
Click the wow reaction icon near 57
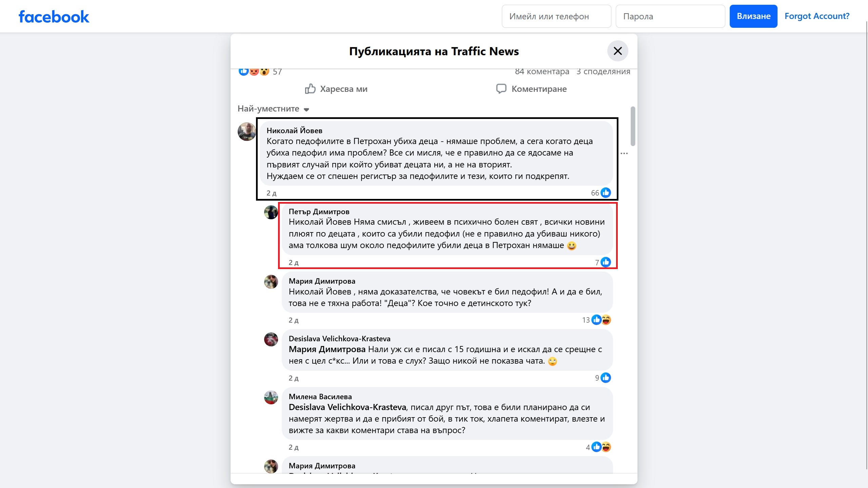coord(264,71)
